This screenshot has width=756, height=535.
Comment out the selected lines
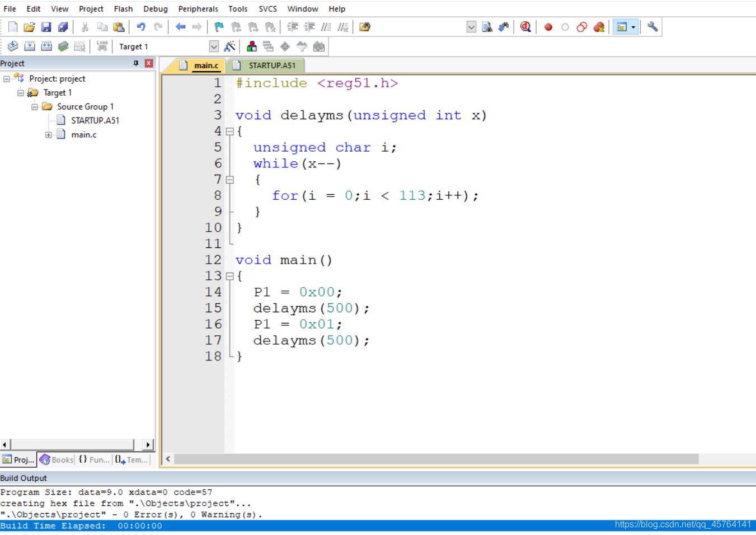pos(326,27)
